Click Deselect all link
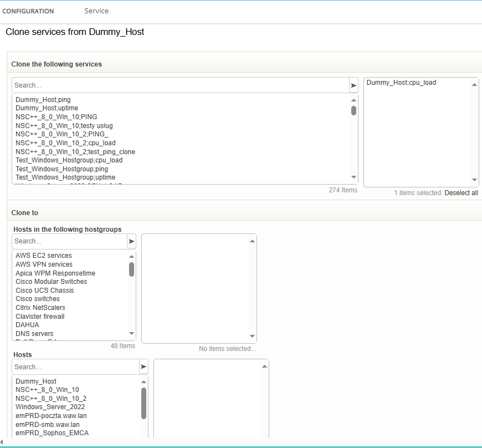The image size is (482, 448). (x=461, y=193)
